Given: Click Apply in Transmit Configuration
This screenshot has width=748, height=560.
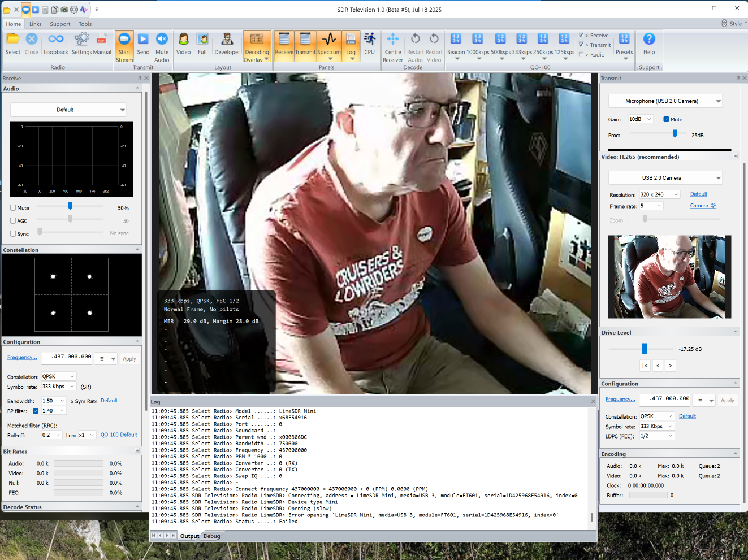Looking at the screenshot, I should (x=728, y=401).
